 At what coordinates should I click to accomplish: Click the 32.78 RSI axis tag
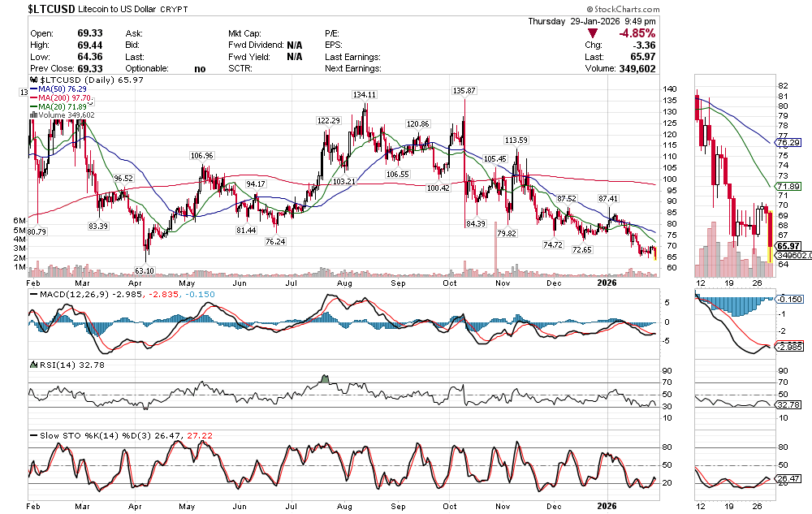point(788,404)
